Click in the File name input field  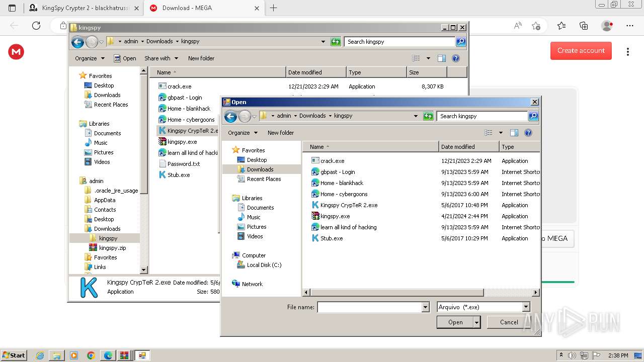click(370, 307)
